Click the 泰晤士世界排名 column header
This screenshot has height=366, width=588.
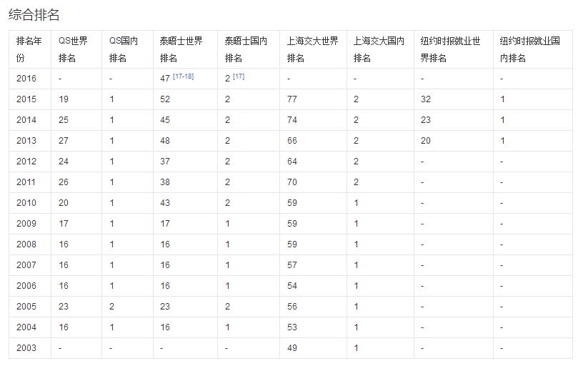[185, 49]
